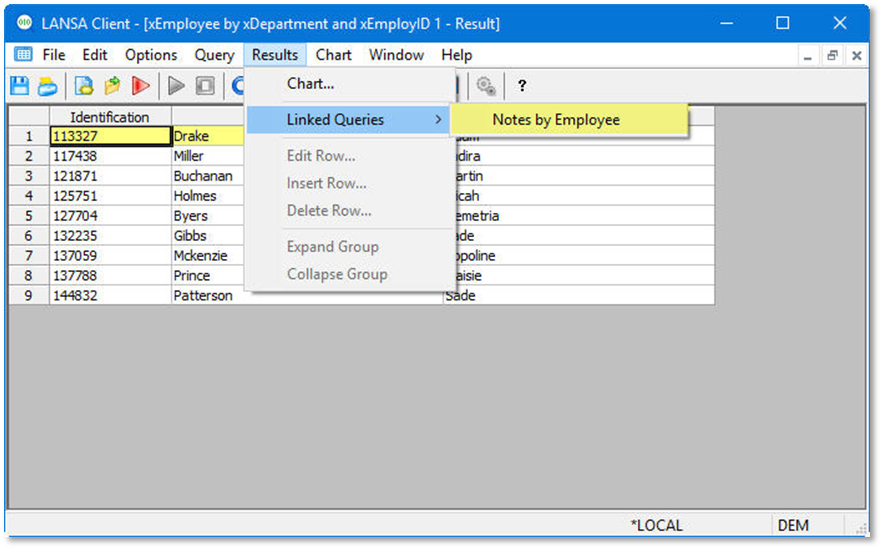Click the surname cell Gibbs
882x549 pixels.
208,236
